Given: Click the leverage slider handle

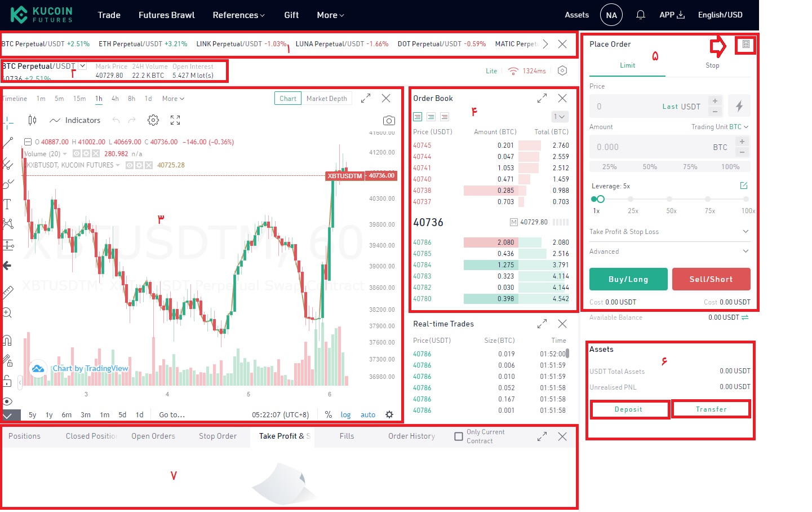Looking at the screenshot, I should pyautogui.click(x=601, y=199).
